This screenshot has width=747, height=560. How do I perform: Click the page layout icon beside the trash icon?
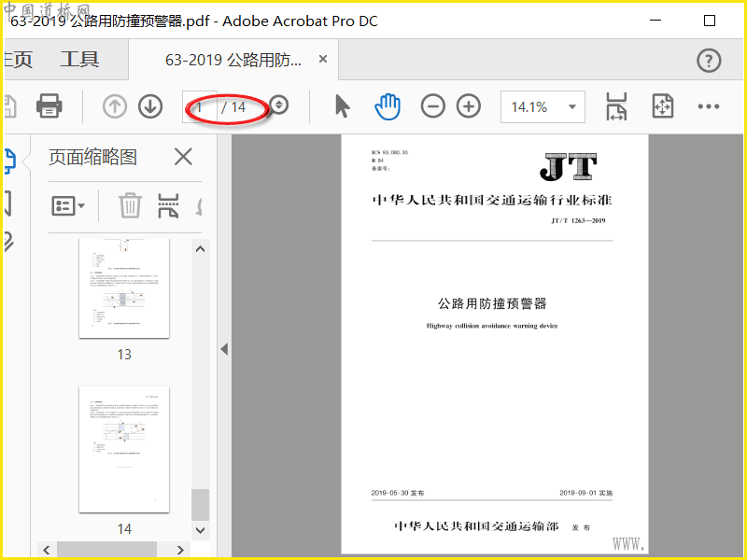pos(168,205)
